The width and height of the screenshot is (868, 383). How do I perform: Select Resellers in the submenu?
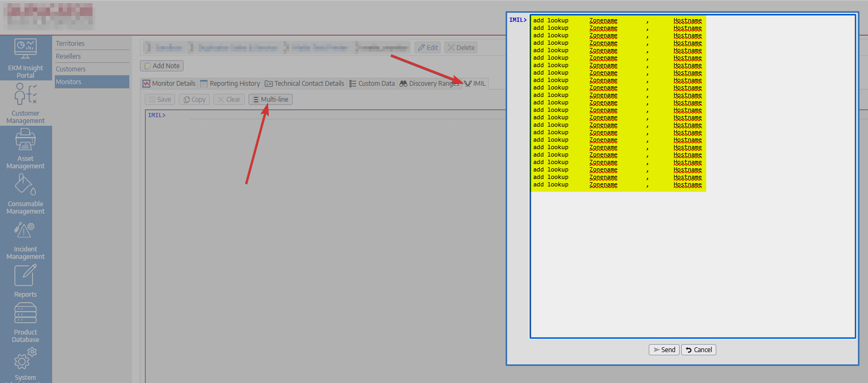coord(69,56)
